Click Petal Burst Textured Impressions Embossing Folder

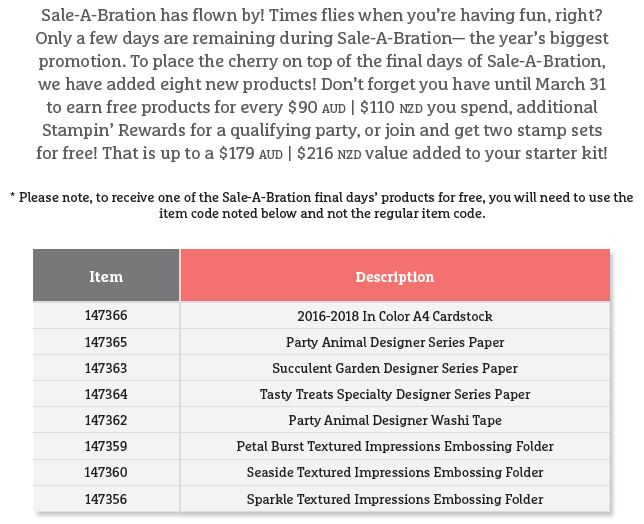395,446
